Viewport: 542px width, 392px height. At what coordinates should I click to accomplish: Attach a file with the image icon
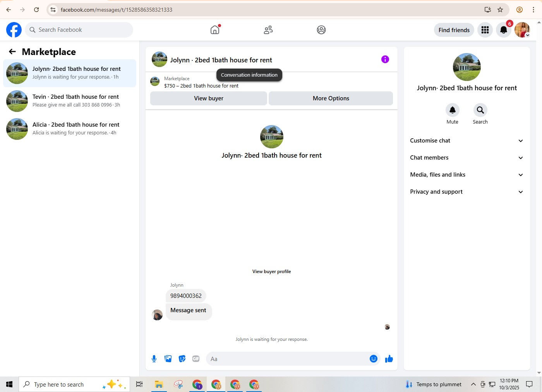(x=168, y=359)
